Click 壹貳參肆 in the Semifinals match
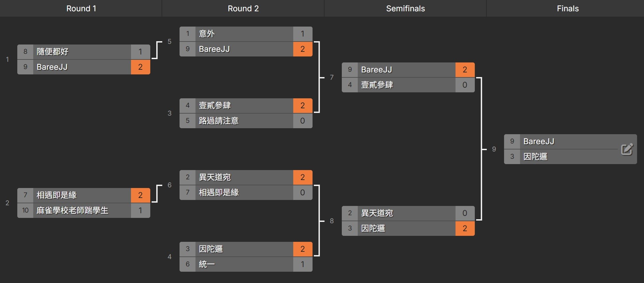The width and height of the screenshot is (644, 283). pos(377,85)
